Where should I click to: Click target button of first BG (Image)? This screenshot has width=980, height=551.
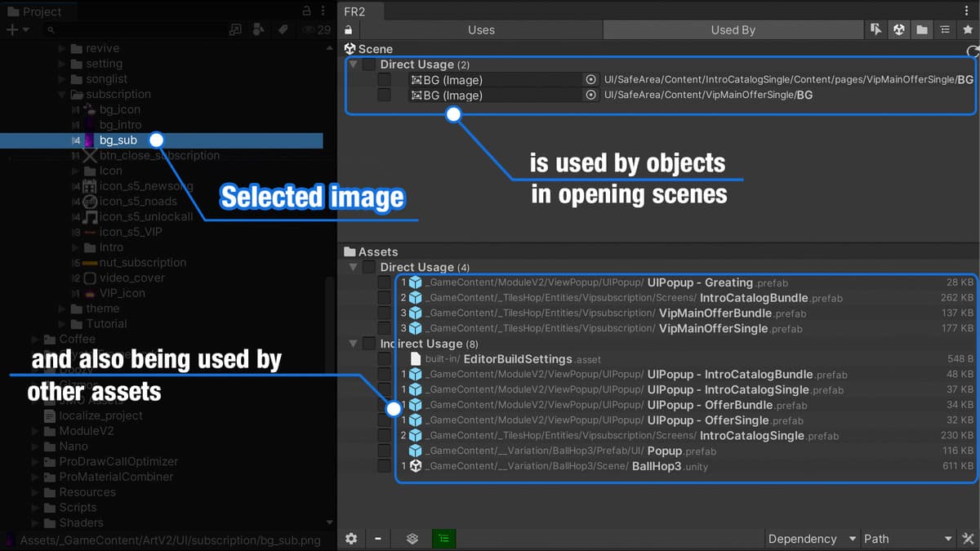click(590, 80)
